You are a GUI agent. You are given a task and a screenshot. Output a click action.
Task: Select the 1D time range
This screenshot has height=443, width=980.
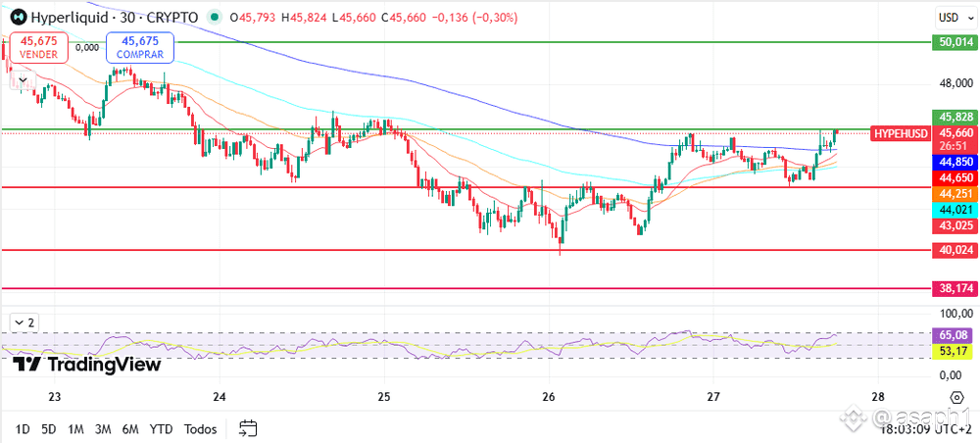[x=23, y=429]
